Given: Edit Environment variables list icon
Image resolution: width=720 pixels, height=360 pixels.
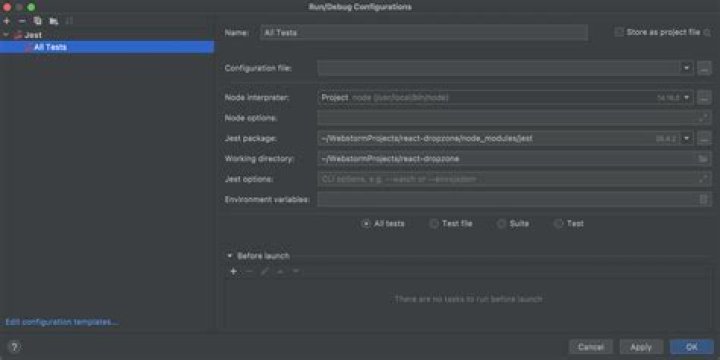Looking at the screenshot, I should tap(703, 199).
